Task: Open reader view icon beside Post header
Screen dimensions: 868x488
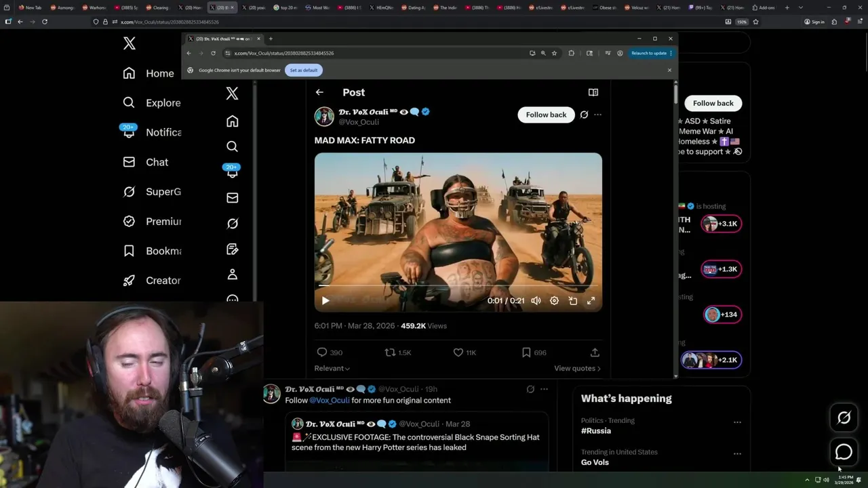Action: tap(593, 92)
